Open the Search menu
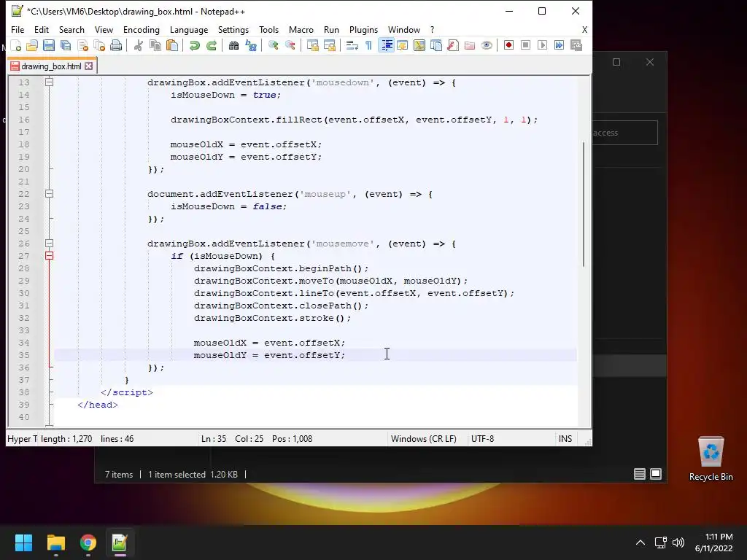The image size is (747, 560). (71, 29)
